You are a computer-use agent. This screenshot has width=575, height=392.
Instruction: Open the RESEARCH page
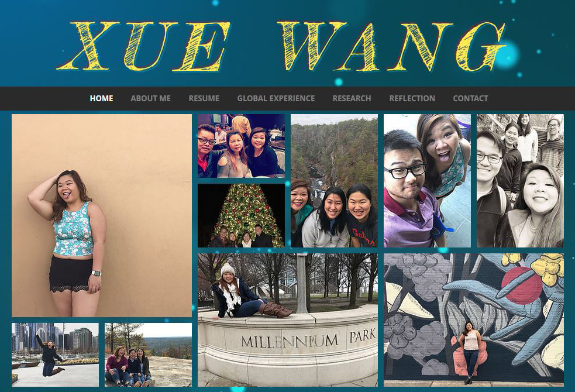(352, 98)
